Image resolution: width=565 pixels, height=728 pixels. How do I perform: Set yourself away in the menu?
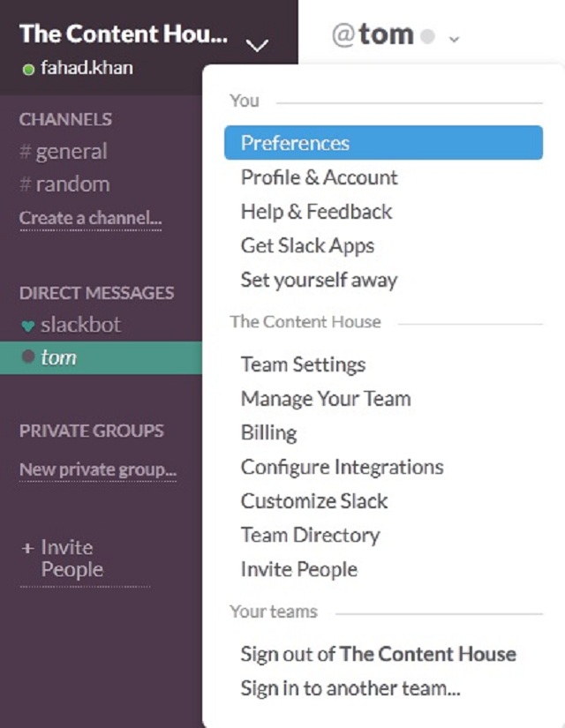[x=319, y=280]
